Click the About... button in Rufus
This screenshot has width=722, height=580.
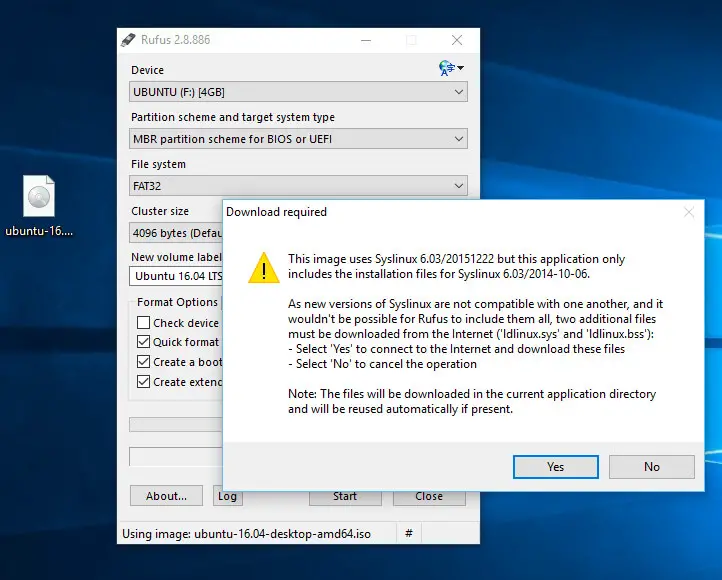(166, 496)
